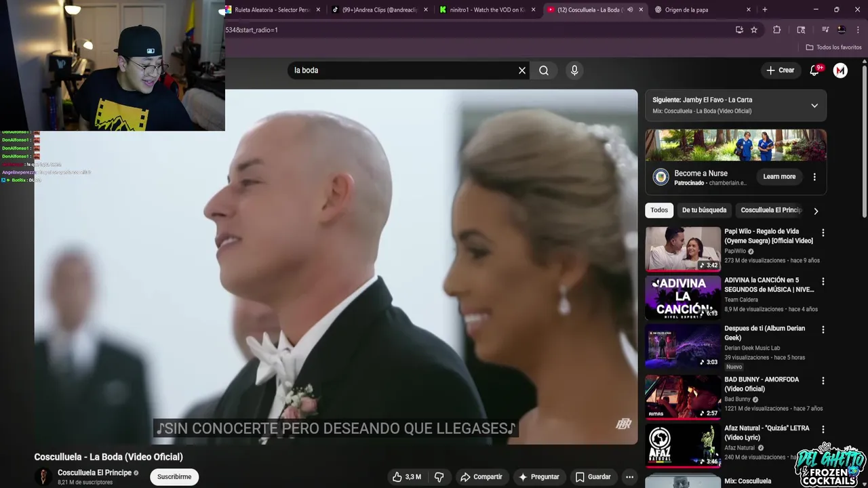Screen dimensions: 868x488
Task: Open the account avatar menu
Action: [840, 70]
